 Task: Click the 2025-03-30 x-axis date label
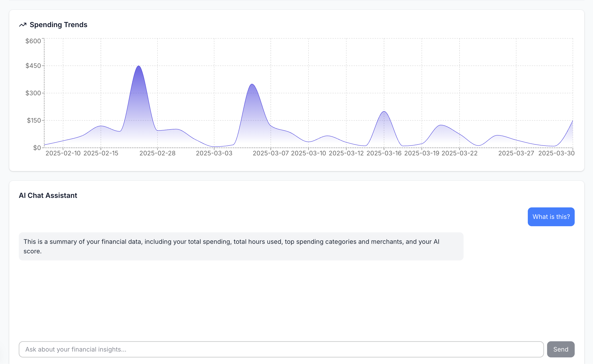tap(556, 153)
